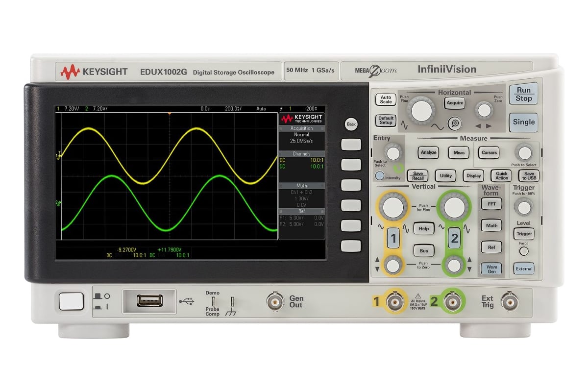The height and width of the screenshot is (392, 588).
Task: Open the Save Recall menu
Action: click(x=417, y=176)
